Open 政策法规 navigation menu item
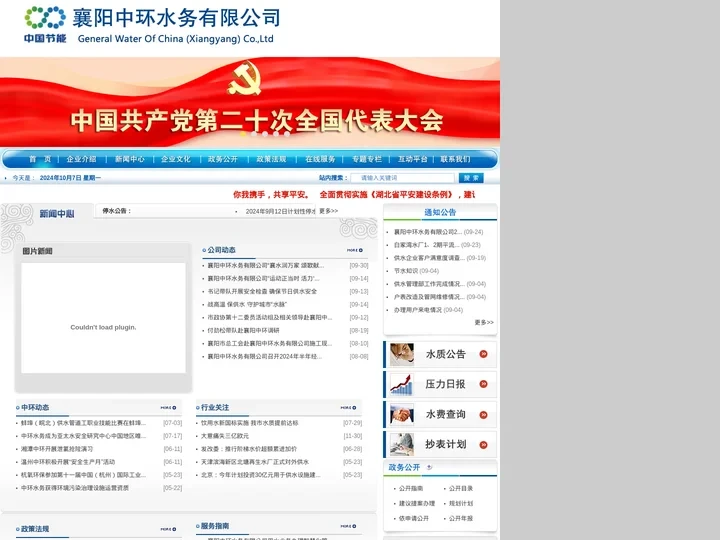 271,159
